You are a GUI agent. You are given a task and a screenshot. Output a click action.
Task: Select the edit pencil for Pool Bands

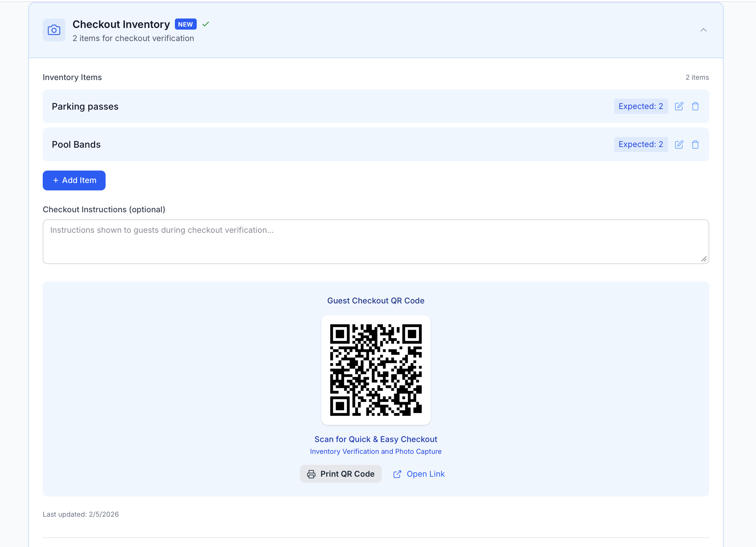pos(679,144)
